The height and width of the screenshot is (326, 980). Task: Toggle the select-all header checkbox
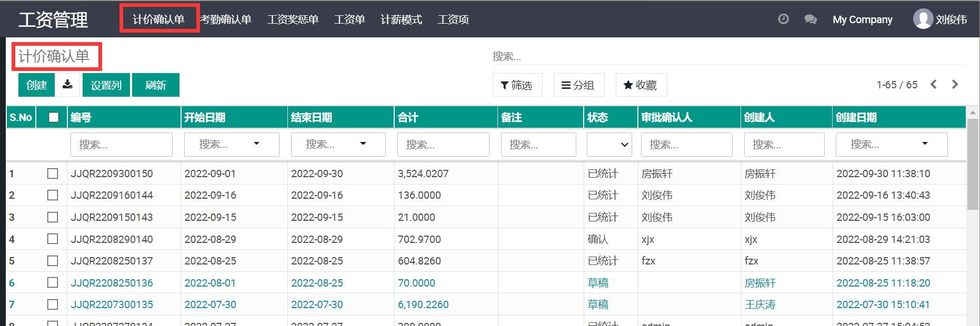point(53,117)
